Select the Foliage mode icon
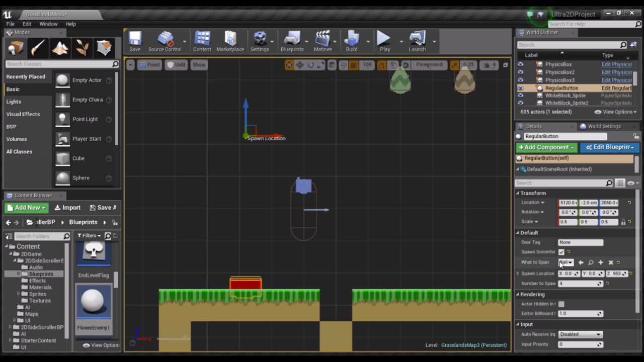Screen dimensions: 644x362 click(x=83, y=48)
